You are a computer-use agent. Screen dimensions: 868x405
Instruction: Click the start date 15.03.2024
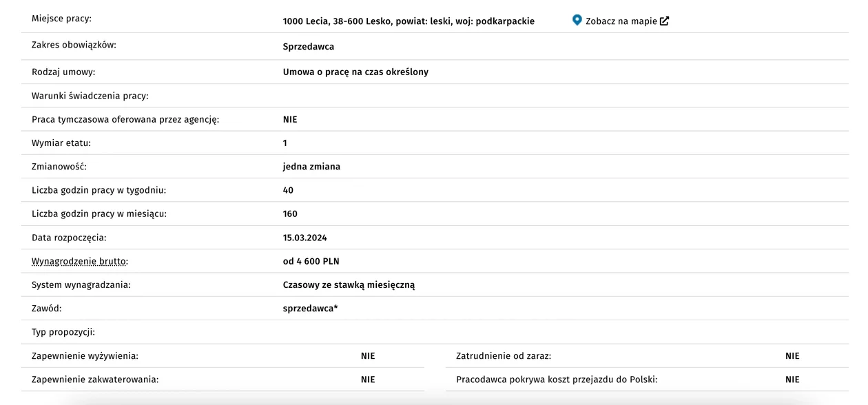tap(305, 238)
